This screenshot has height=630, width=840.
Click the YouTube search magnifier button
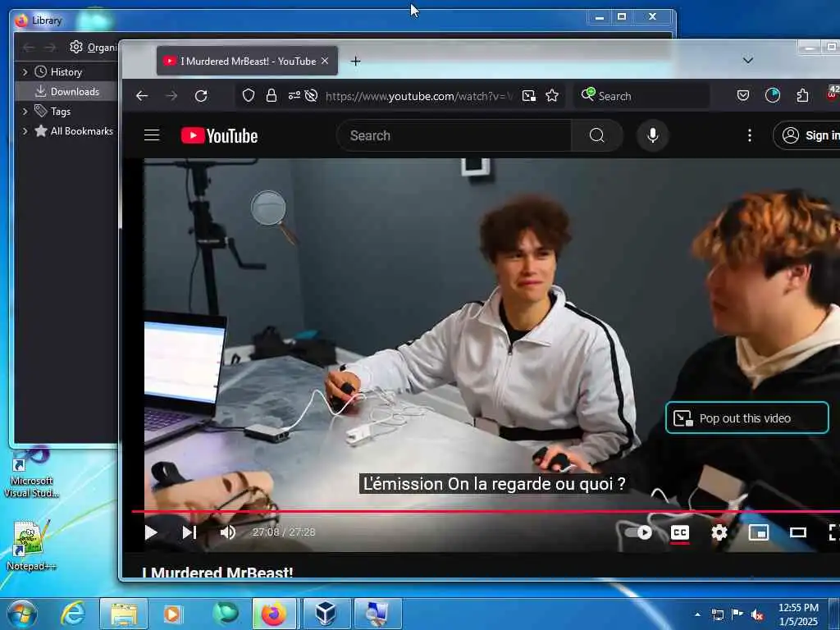point(597,135)
